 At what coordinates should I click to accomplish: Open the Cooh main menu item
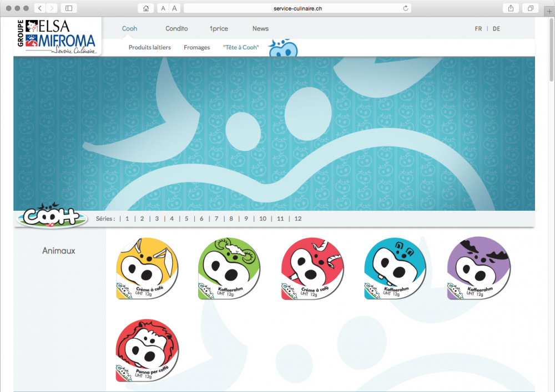(x=129, y=29)
